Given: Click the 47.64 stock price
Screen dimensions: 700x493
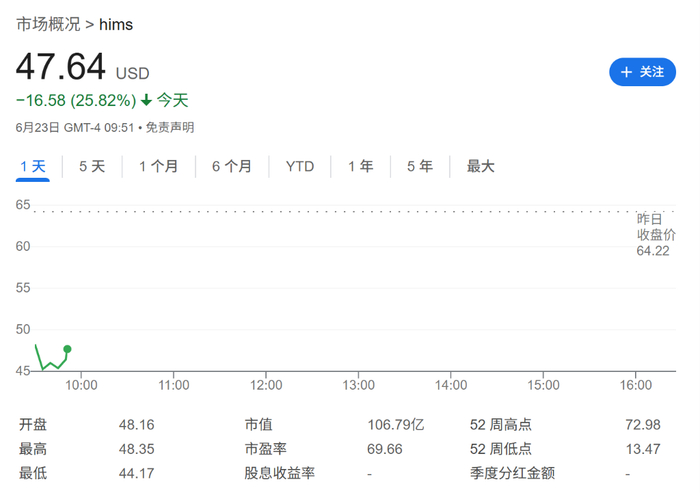Looking at the screenshot, I should pos(60,67).
